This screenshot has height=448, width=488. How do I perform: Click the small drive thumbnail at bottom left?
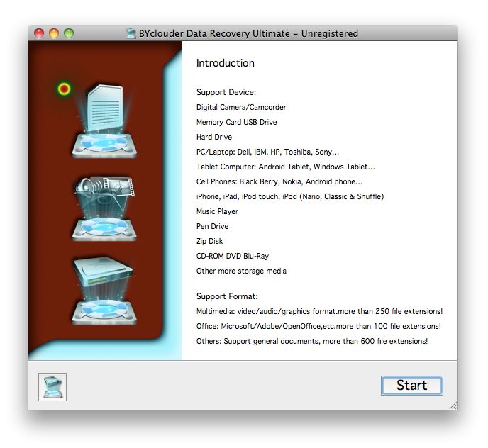click(52, 387)
